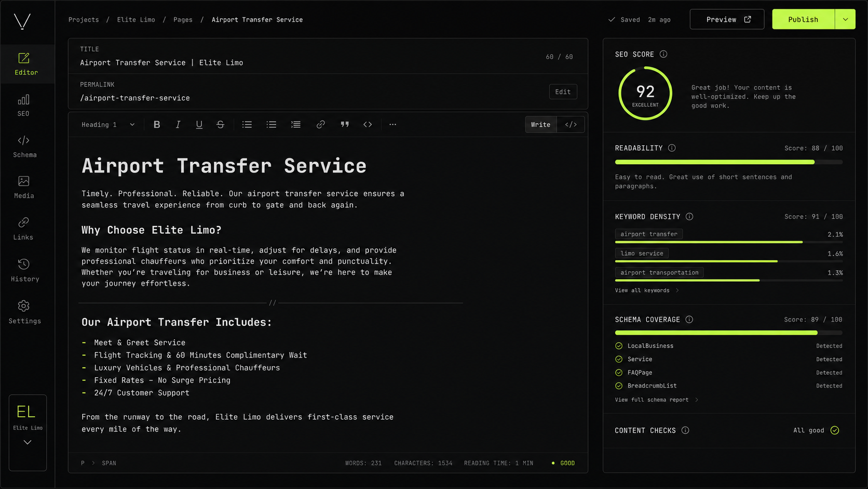Open the Schema sidebar section
Image resolution: width=868 pixels, height=489 pixels.
click(x=24, y=146)
